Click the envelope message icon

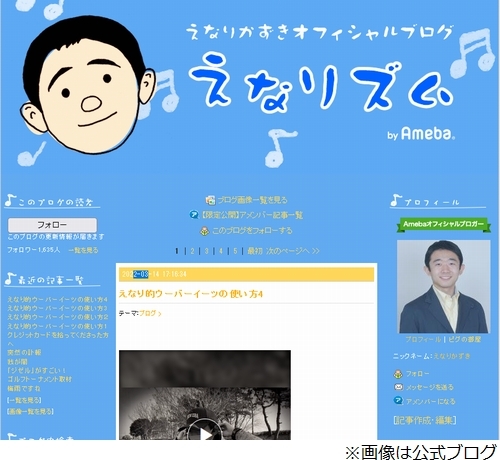tap(398, 387)
